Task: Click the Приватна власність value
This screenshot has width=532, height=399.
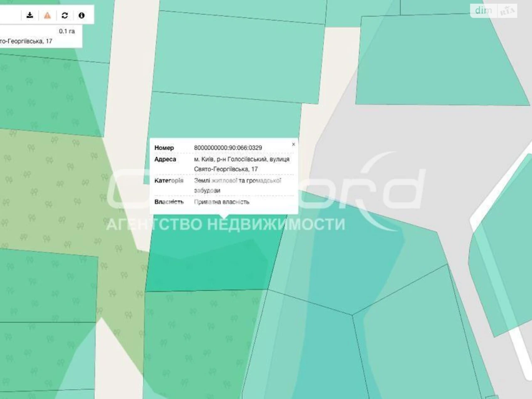Action: pos(222,202)
